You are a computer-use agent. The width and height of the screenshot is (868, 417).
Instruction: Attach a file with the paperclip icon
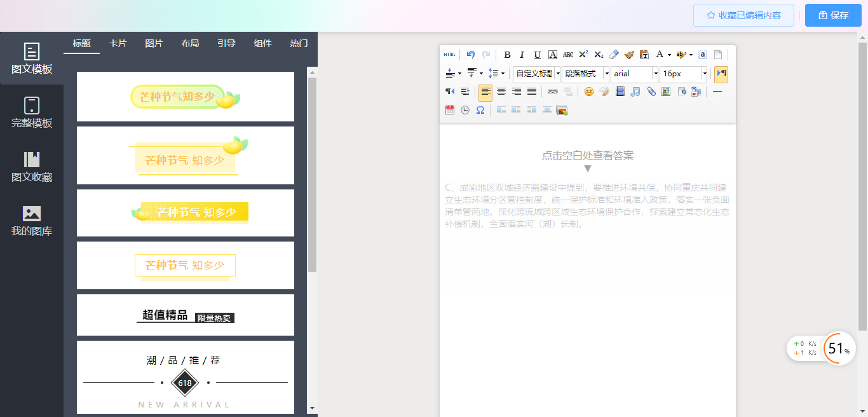click(651, 92)
